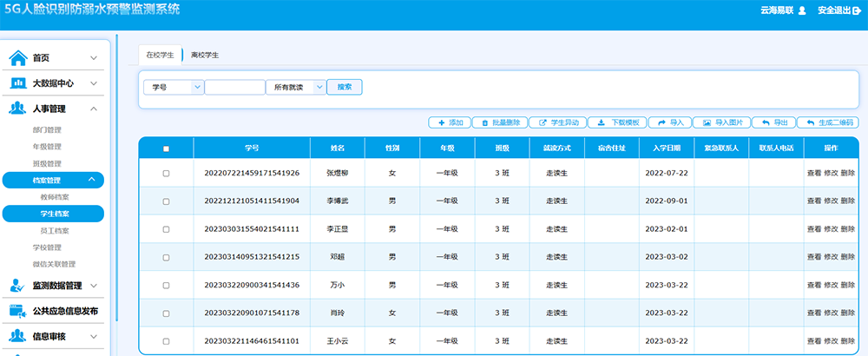Collapse the 档案管理 submenu
Screen dimensions: 868x356
click(92, 180)
